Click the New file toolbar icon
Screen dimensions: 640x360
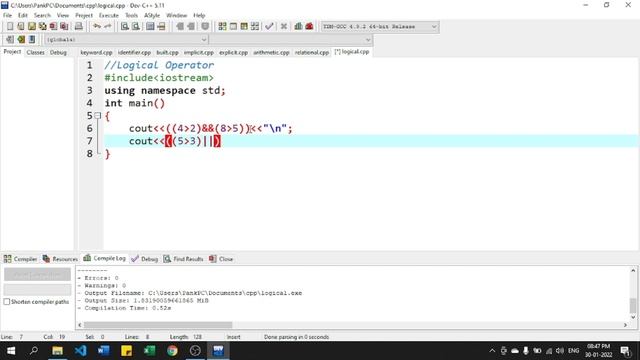click(10, 27)
